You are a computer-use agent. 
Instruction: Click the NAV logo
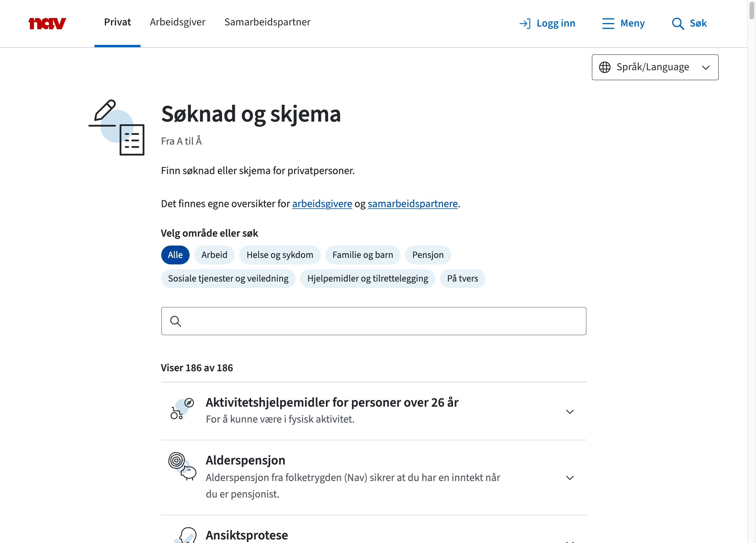click(x=47, y=23)
